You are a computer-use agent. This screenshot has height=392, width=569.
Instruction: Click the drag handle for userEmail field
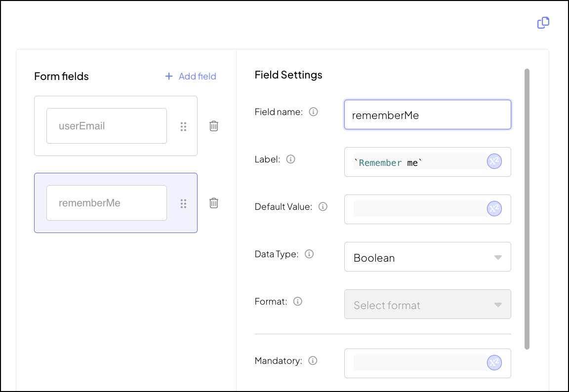coord(183,126)
